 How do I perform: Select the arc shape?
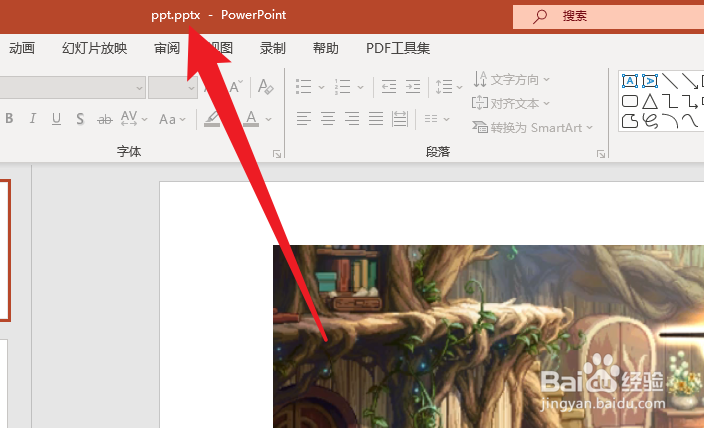[x=670, y=120]
